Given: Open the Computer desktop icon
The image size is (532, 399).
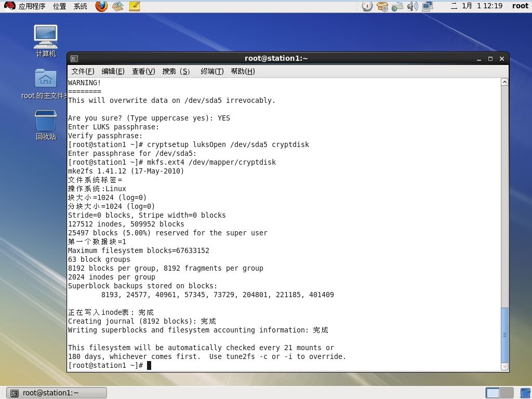Looking at the screenshot, I should click(x=46, y=41).
